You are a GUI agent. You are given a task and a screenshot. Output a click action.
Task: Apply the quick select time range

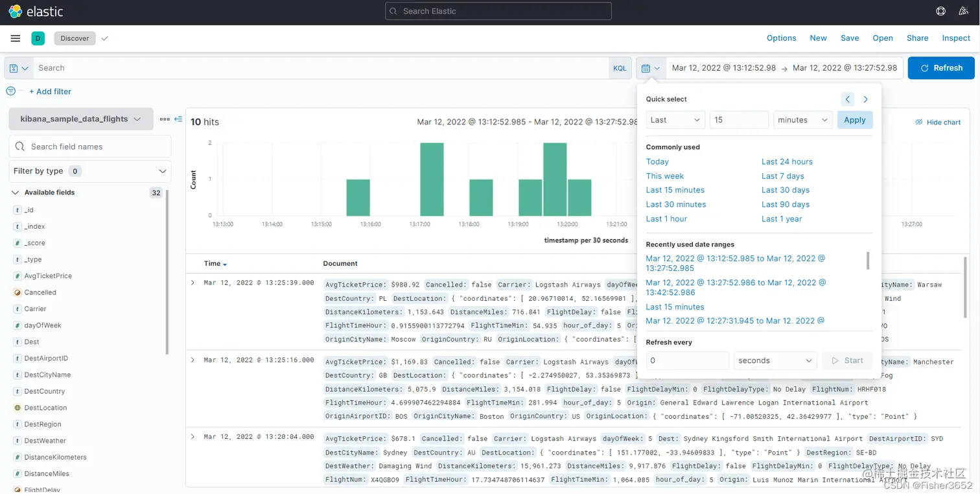[855, 120]
